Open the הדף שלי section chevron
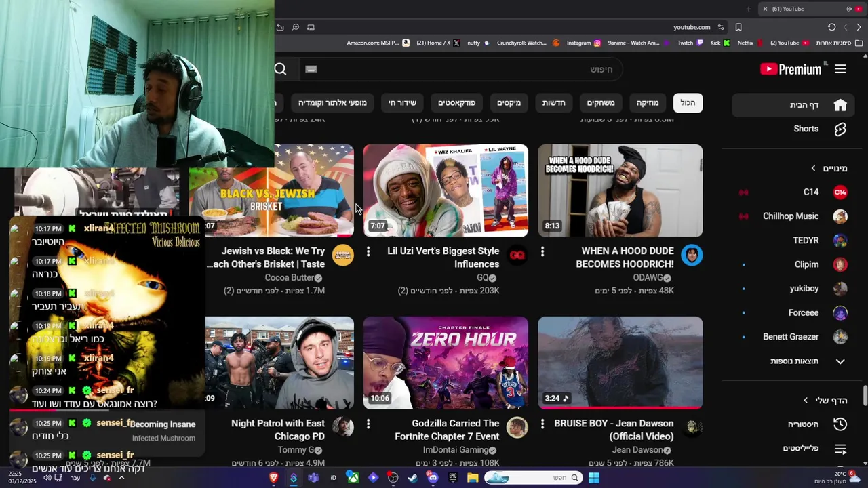The width and height of the screenshot is (868, 488). coord(806,401)
